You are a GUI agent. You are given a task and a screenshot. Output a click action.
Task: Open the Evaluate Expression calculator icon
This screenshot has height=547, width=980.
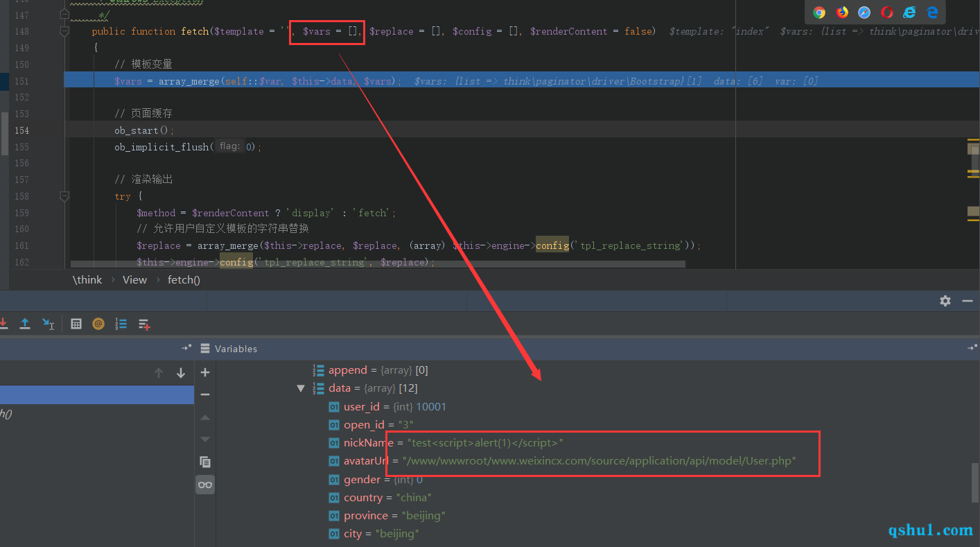click(x=76, y=324)
